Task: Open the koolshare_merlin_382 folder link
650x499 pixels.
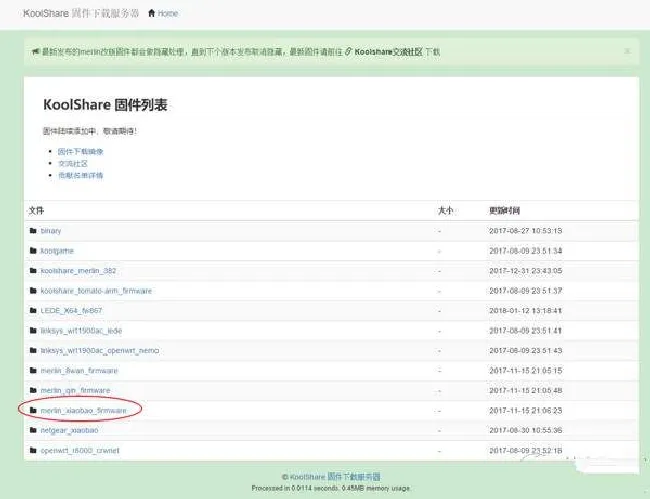Action: 78,271
